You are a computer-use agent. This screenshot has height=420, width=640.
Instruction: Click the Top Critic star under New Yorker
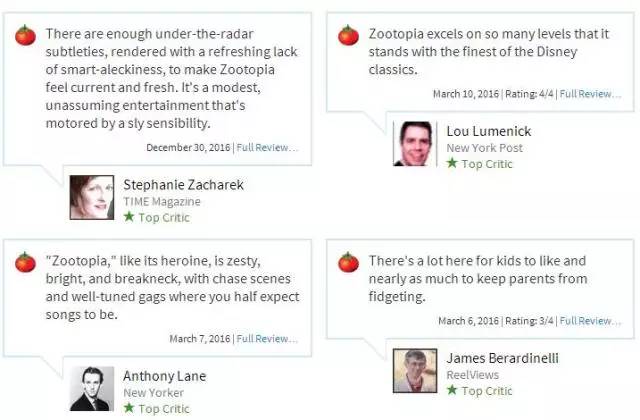click(128, 409)
